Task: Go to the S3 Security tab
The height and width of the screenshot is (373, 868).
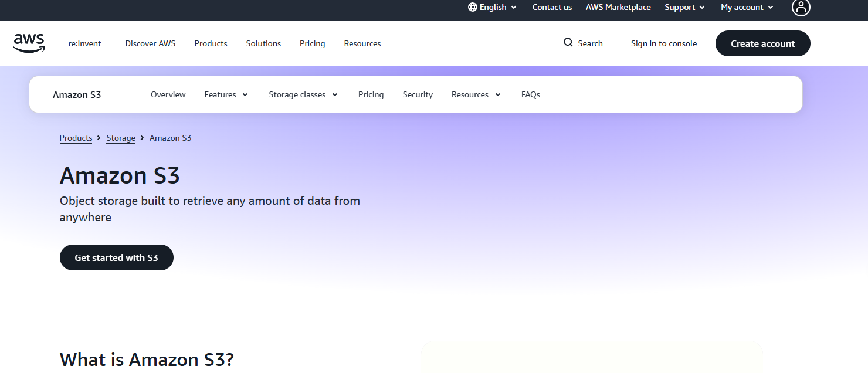Action: (x=418, y=94)
